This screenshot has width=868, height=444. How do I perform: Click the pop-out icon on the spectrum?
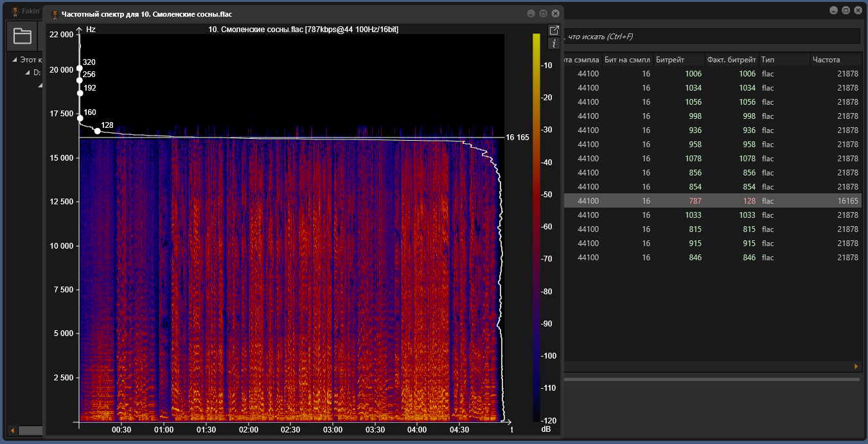point(554,30)
